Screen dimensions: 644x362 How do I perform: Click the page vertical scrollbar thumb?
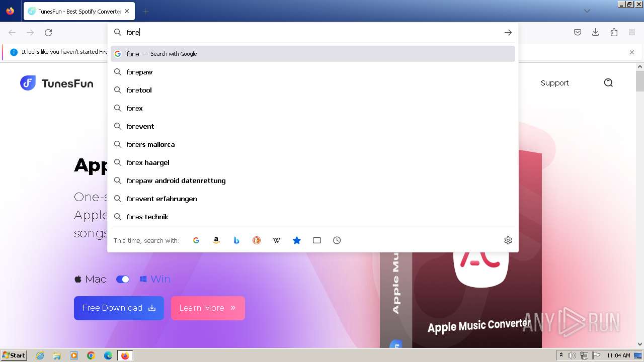click(x=640, y=81)
